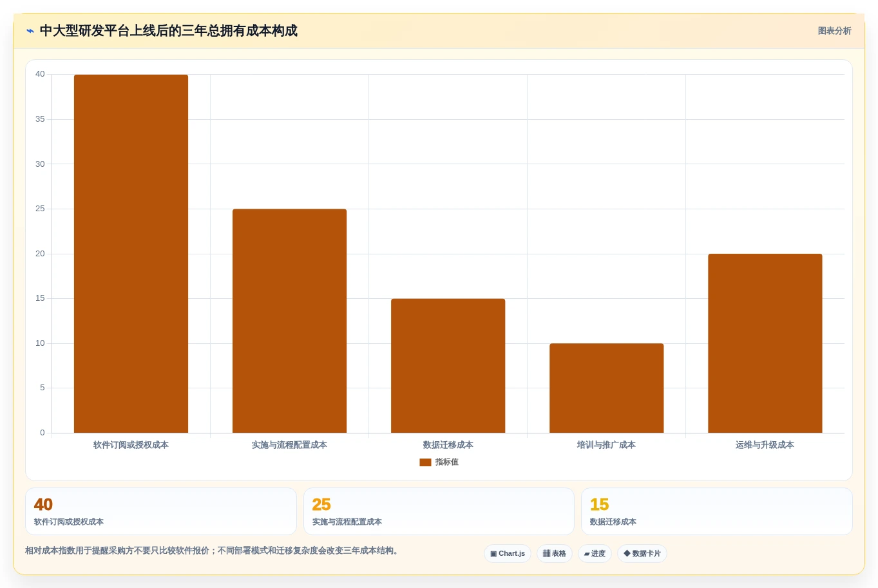Open the 40 软件订阅或授权成本 data card

[161, 511]
